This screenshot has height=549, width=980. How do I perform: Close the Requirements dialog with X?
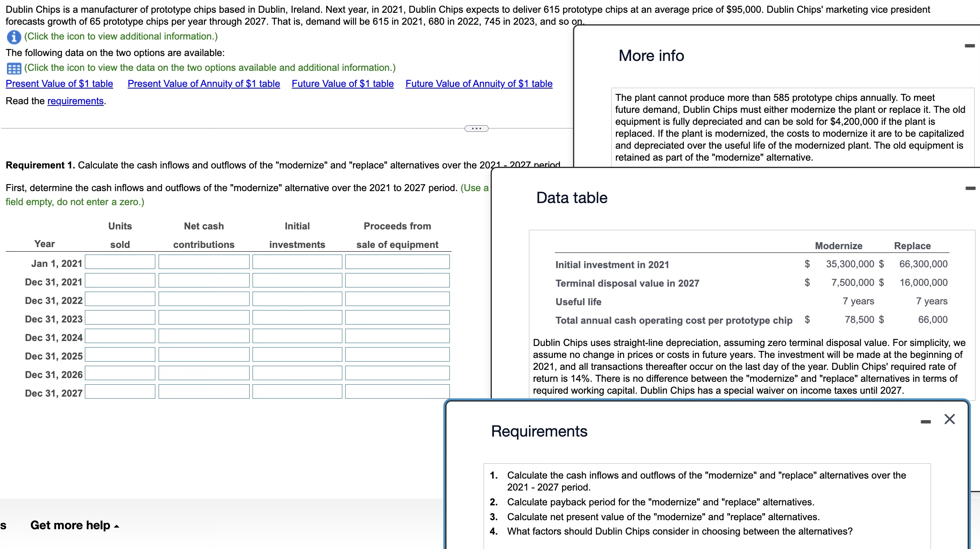950,419
